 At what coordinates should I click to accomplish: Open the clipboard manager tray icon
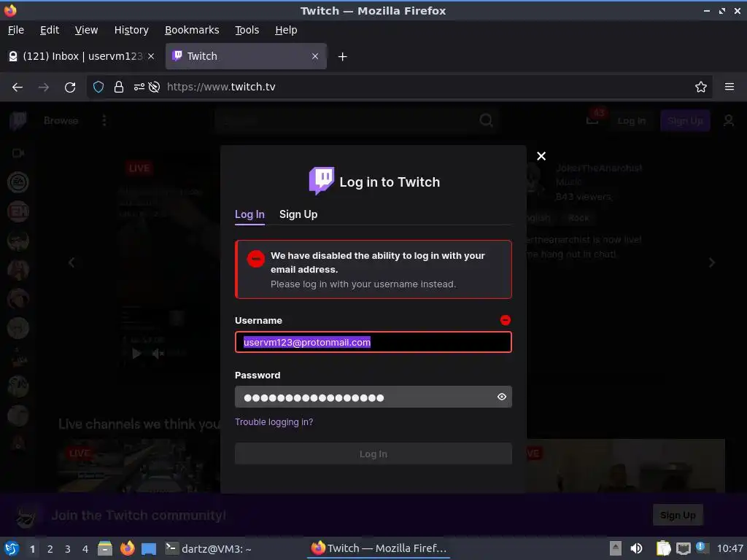[x=662, y=548]
